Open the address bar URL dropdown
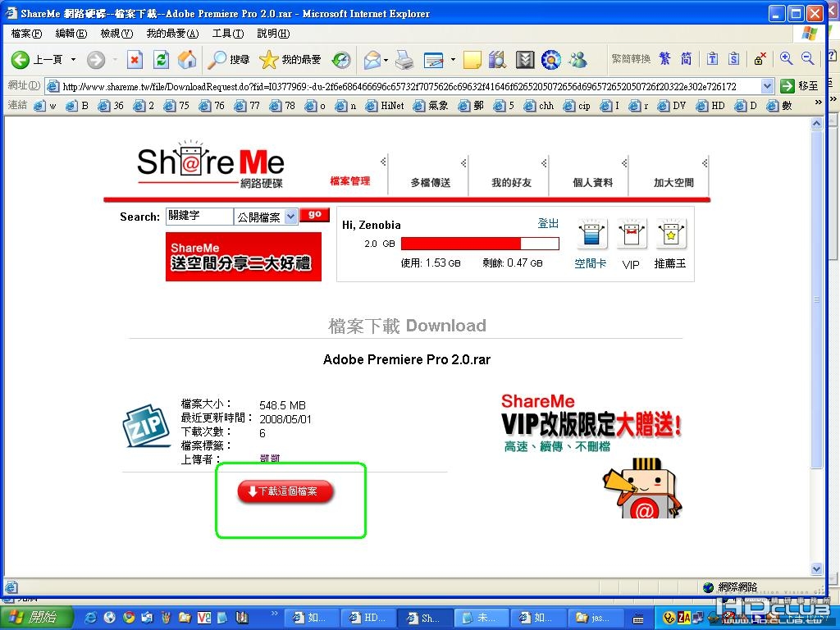The image size is (840, 630). (767, 85)
